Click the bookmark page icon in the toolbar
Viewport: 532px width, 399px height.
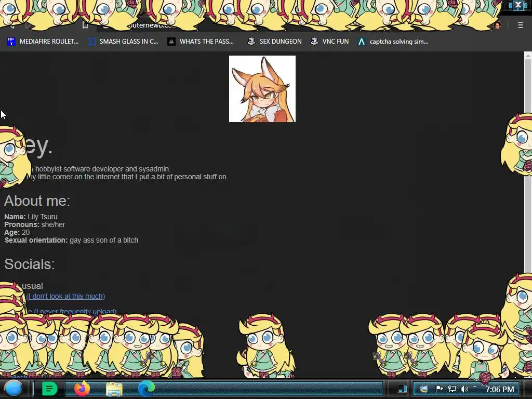click(85, 25)
